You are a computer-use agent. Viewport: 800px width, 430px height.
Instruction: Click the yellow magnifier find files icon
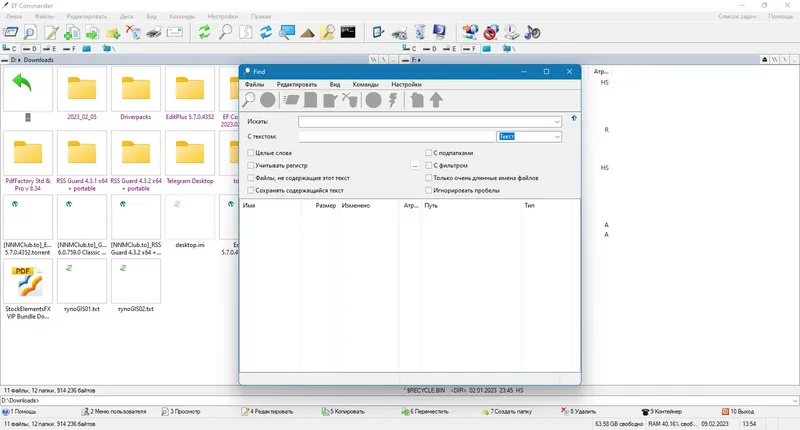click(x=328, y=33)
